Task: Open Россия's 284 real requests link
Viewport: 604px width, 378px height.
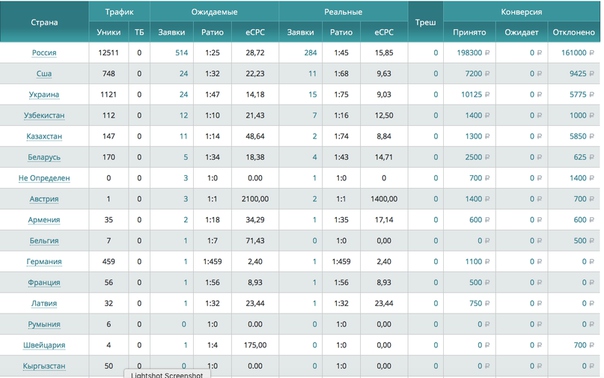Action: pos(310,53)
